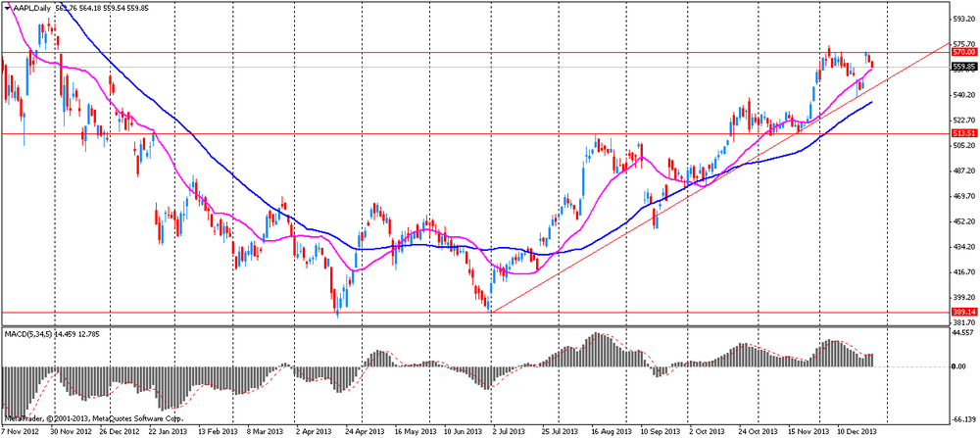This screenshot has height=438, width=980.
Task: Click the 8 Mar 2013 date label
Action: 265,431
